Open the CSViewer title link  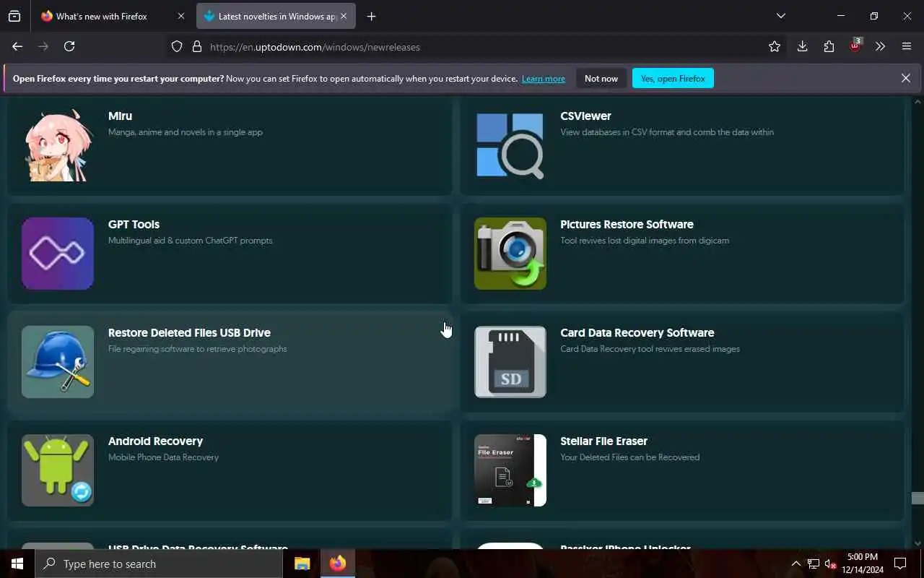coord(585,116)
